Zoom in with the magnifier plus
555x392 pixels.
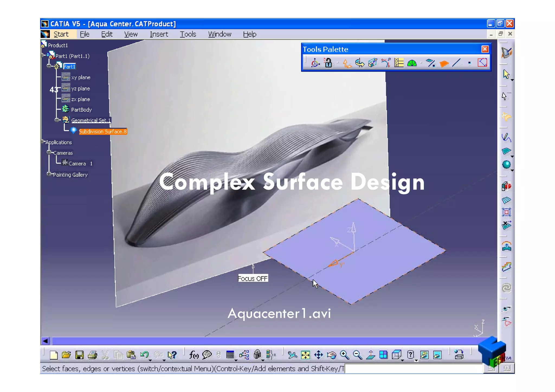pos(344,355)
